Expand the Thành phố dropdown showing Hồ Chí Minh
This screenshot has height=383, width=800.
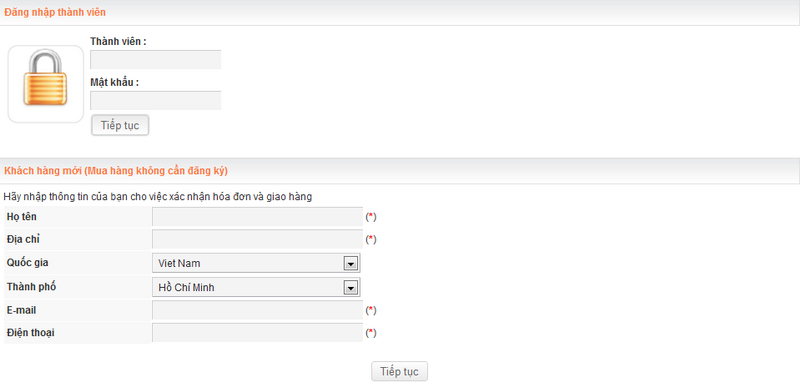tap(256, 287)
